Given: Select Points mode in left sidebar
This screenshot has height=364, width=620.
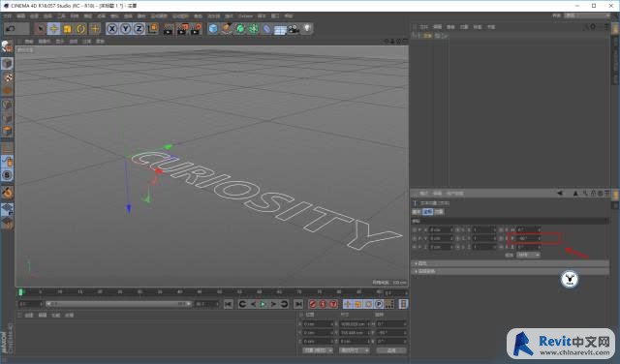Looking at the screenshot, I should pyautogui.click(x=7, y=105).
